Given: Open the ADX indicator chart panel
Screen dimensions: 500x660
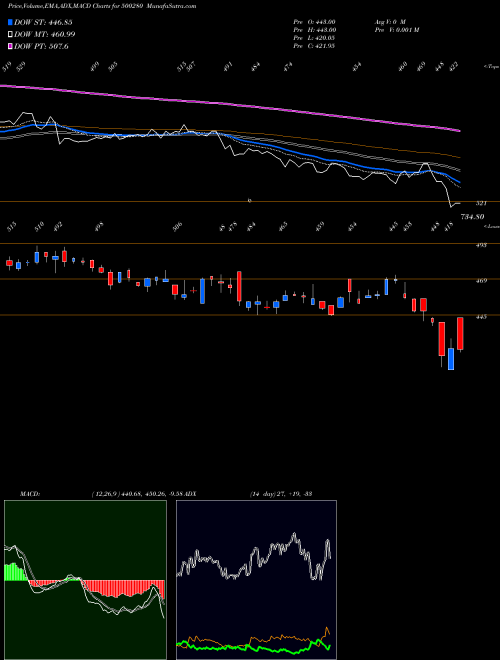Looking at the screenshot, I should 256,580.
